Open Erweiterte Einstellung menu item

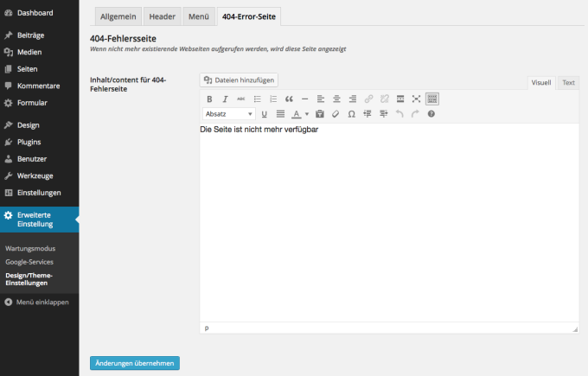click(40, 220)
